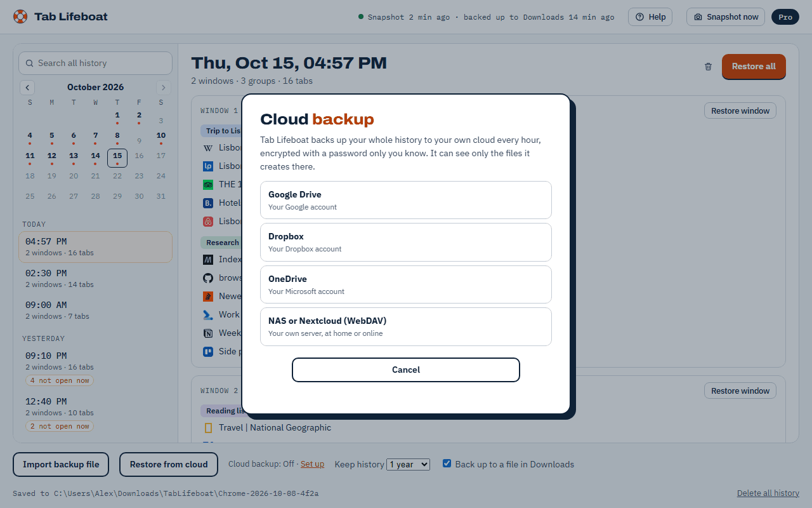The width and height of the screenshot is (812, 508).
Task: Click the Pro badge
Action: click(x=785, y=17)
